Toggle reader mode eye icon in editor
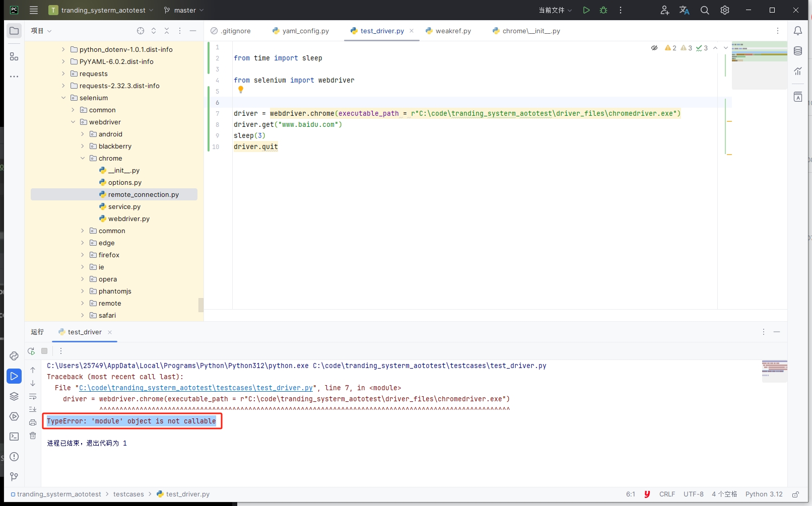The height and width of the screenshot is (506, 812). pyautogui.click(x=654, y=48)
